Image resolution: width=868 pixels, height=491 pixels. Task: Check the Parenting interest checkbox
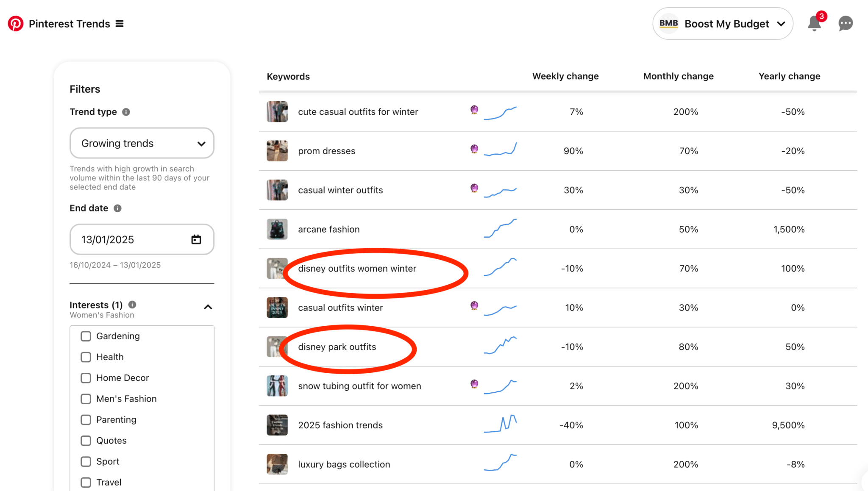click(x=86, y=420)
